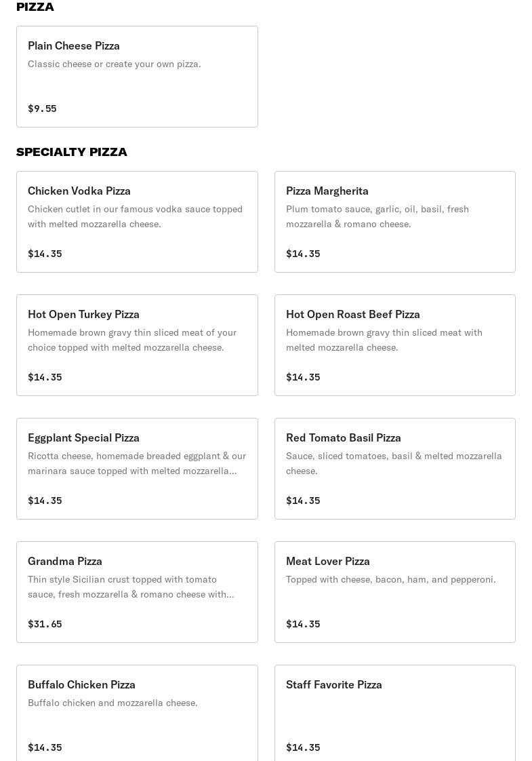Click the $31.65 Grandma Pizza price
Image resolution: width=532 pixels, height=761 pixels.
45,624
